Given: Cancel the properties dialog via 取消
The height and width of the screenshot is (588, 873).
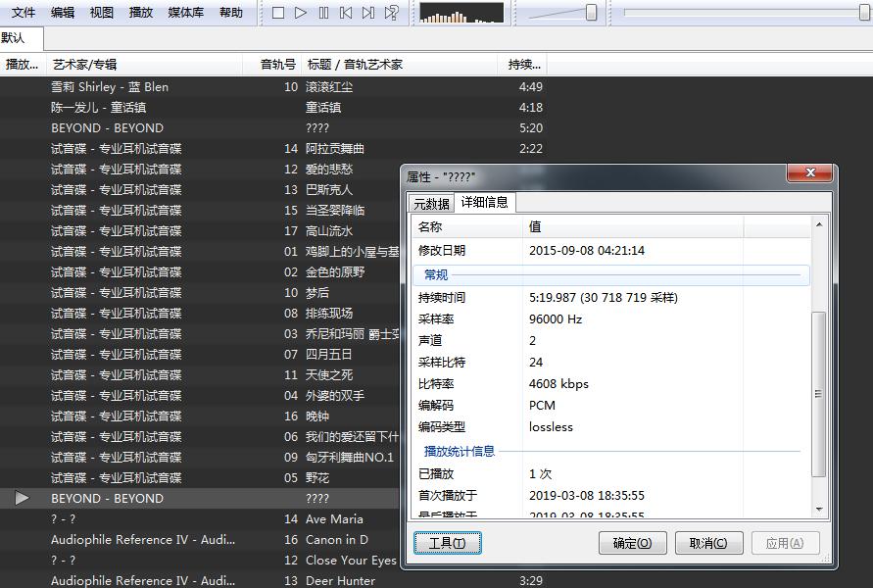Looking at the screenshot, I should pos(708,542).
